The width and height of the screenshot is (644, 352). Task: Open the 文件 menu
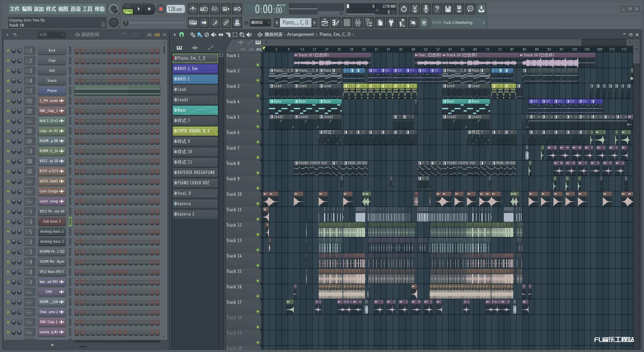[15, 9]
